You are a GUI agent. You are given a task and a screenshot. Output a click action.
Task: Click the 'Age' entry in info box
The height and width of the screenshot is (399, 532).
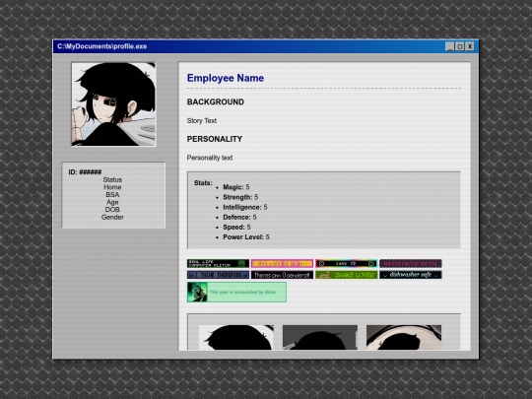(112, 202)
